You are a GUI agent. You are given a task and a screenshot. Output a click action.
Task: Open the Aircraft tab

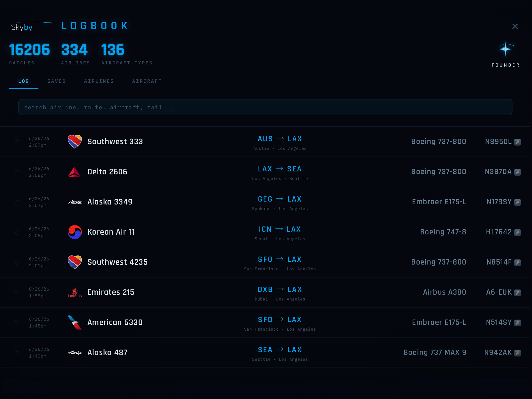click(147, 81)
